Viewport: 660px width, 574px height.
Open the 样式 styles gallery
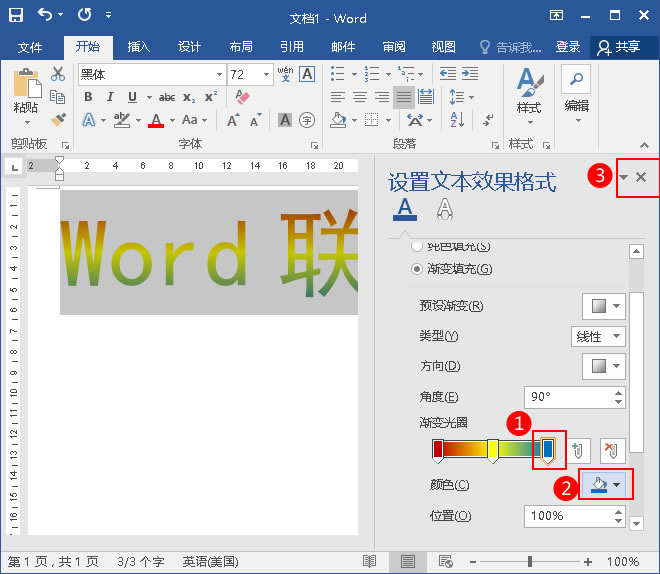coord(529,96)
